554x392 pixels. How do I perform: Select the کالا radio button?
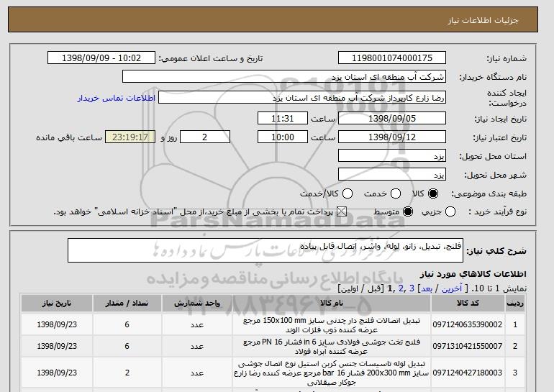433,193
